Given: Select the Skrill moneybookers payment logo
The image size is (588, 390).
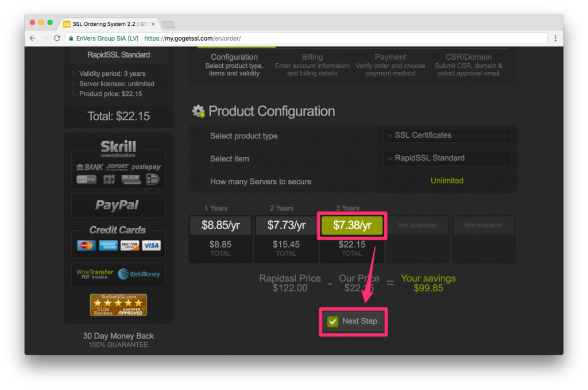Looking at the screenshot, I should click(x=118, y=149).
